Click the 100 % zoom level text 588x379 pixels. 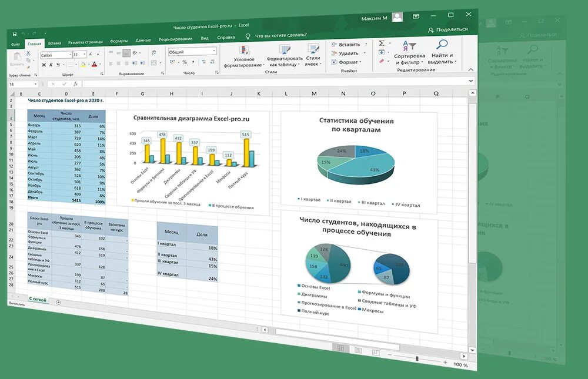click(x=460, y=365)
